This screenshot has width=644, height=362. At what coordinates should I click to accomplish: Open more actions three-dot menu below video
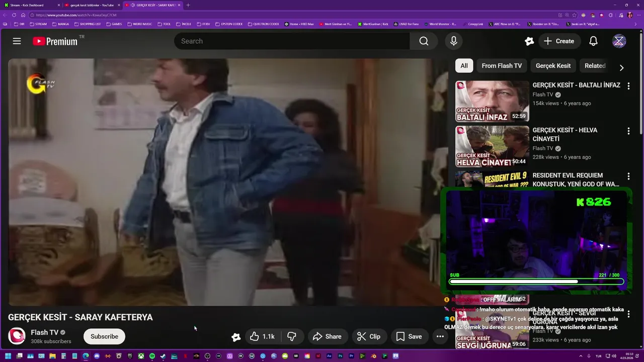coord(440,336)
